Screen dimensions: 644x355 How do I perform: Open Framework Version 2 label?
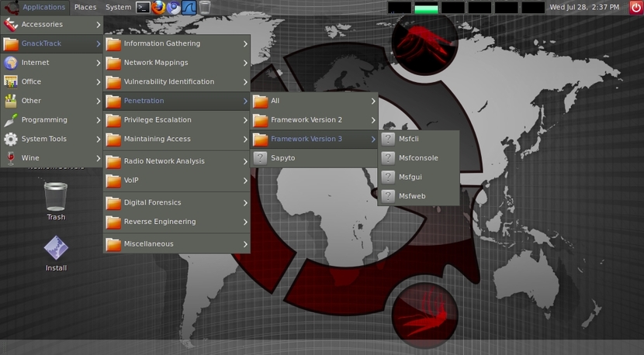[306, 120]
